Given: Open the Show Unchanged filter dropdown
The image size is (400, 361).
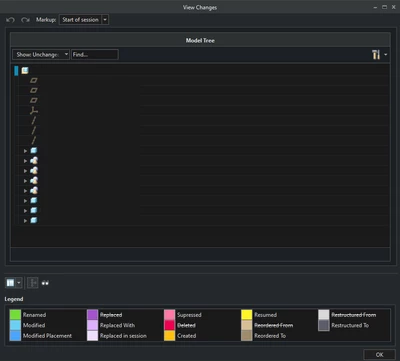Looking at the screenshot, I should coord(41,55).
